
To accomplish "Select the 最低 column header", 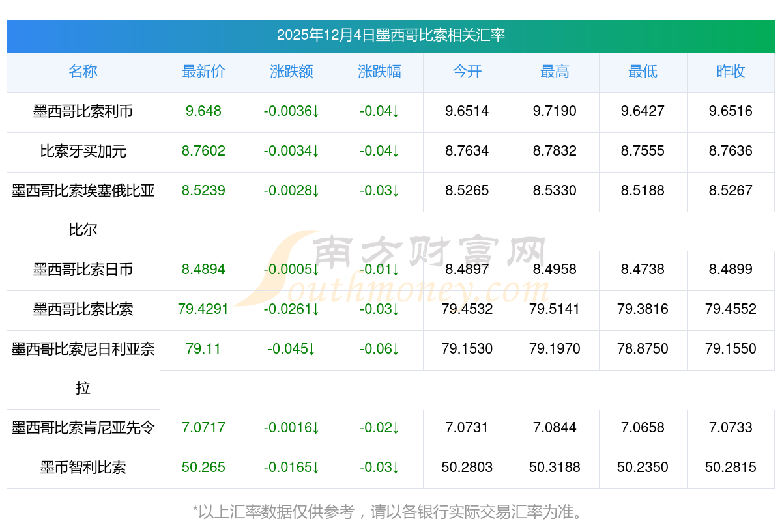I will 643,72.
